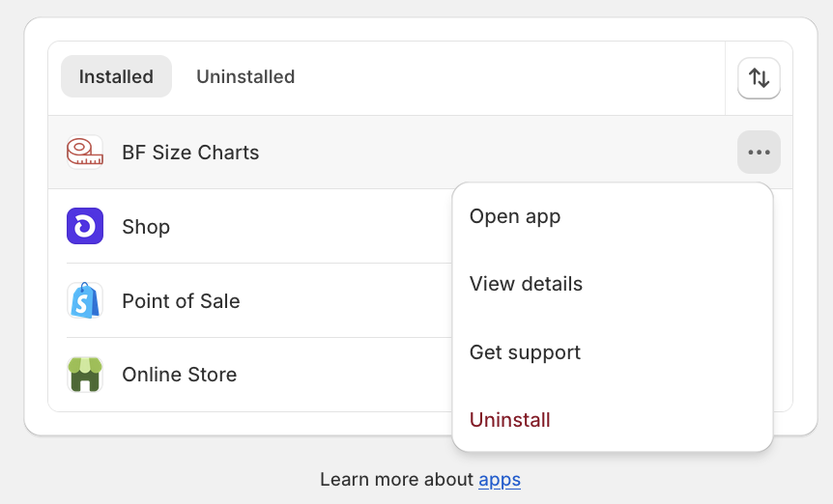Click the purple Shop app icon
This screenshot has height=504, width=833.
[x=85, y=226]
